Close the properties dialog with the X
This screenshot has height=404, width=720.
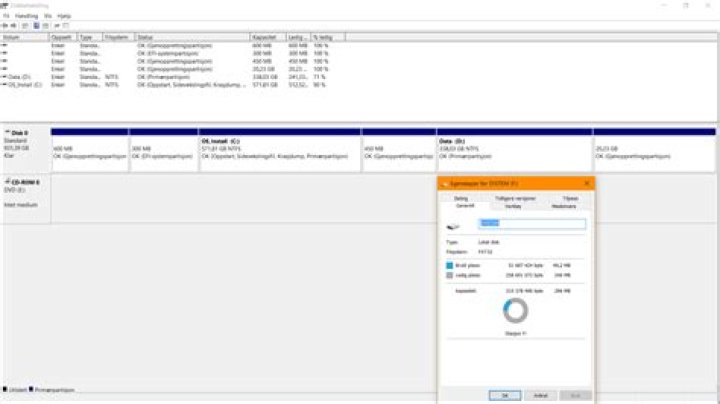tap(586, 183)
